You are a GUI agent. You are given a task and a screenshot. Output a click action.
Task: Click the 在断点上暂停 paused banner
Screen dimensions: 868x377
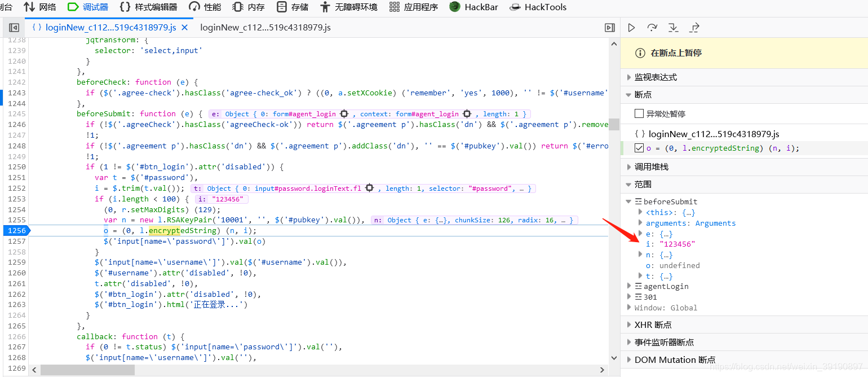pyautogui.click(x=744, y=53)
